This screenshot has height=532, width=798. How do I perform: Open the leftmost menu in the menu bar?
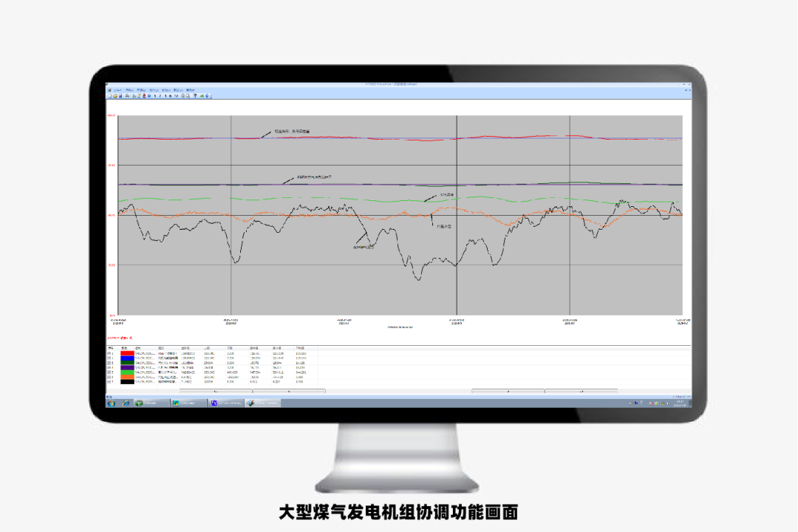pyautogui.click(x=116, y=90)
